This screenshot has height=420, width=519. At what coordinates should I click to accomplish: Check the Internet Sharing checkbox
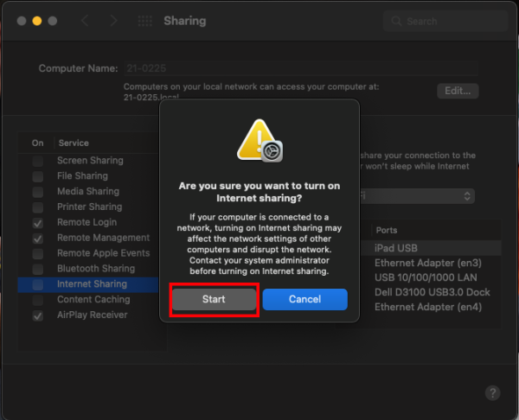[38, 284]
